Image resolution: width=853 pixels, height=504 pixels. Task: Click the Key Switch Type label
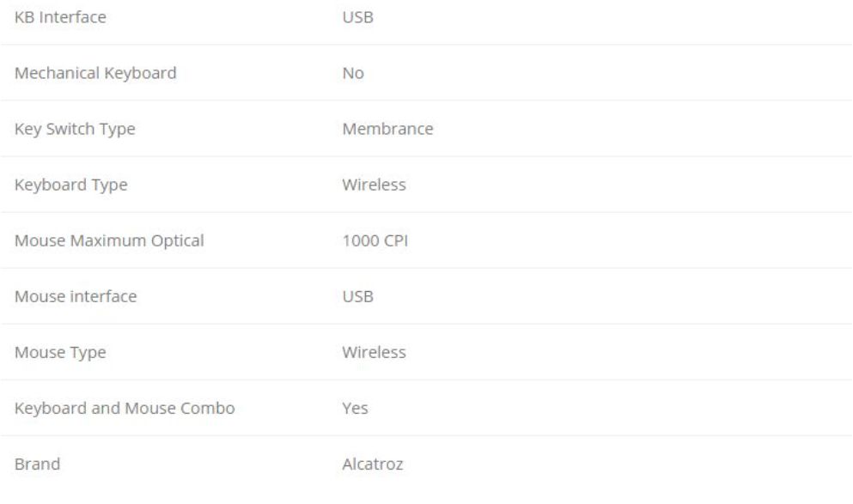coord(75,130)
